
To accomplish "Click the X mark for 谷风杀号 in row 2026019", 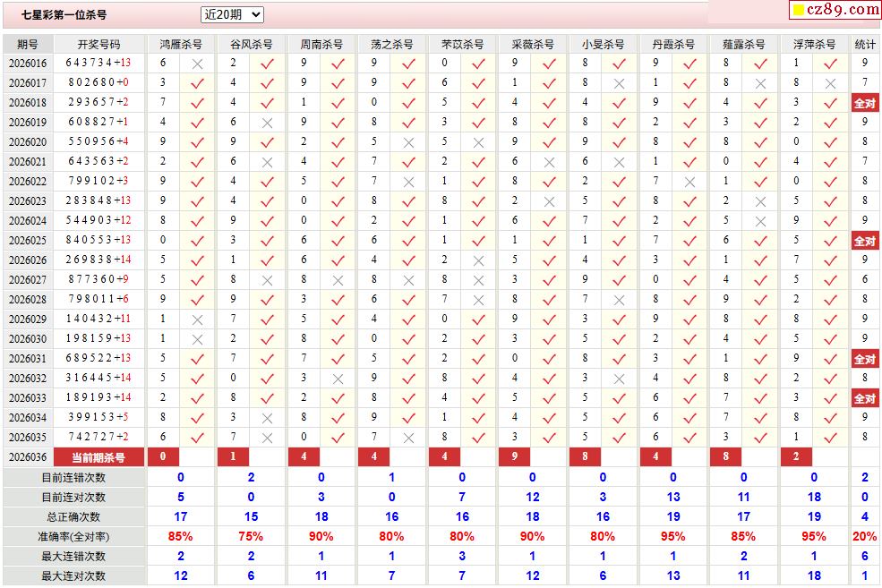I will 267,124.
